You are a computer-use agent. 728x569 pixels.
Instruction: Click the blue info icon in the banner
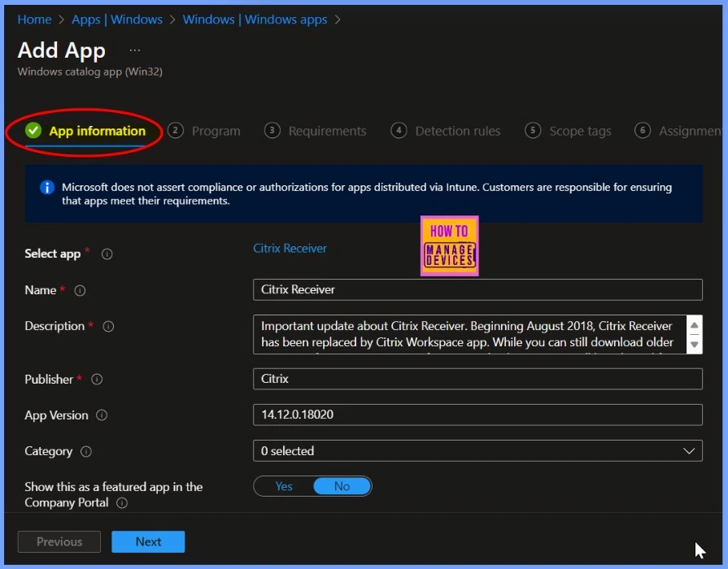click(47, 188)
